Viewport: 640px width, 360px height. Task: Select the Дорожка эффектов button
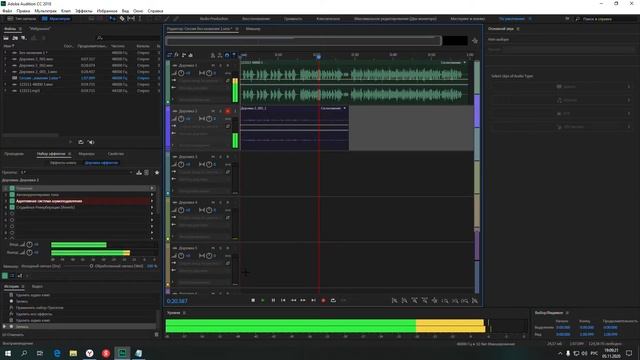click(101, 162)
